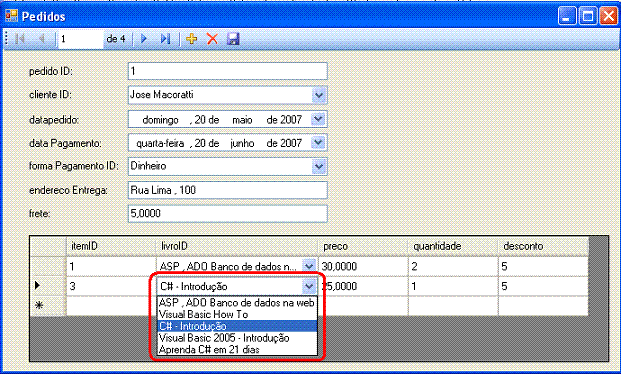Select the new row asterisk header
The height and width of the screenshot is (374, 621).
[x=48, y=305]
